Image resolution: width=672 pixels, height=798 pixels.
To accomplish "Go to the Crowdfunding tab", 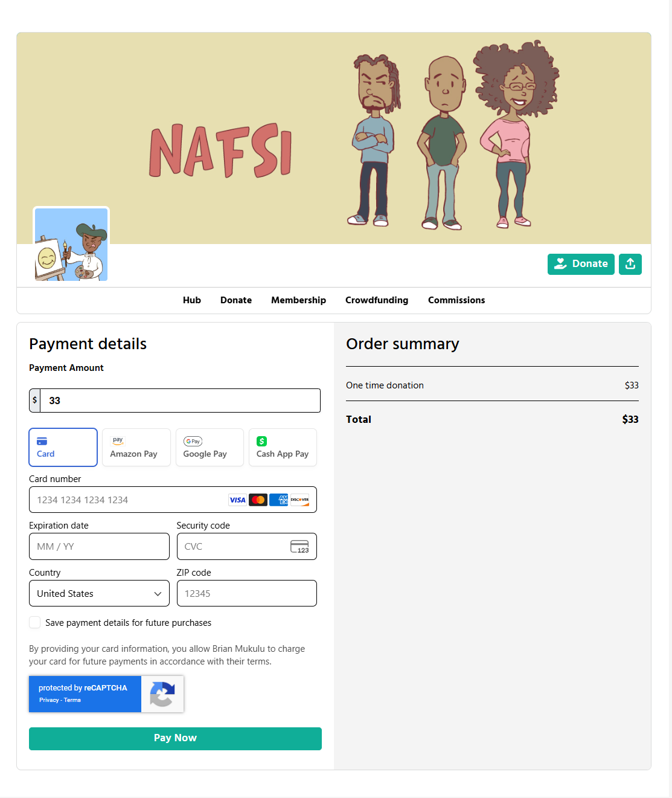I will pyautogui.click(x=377, y=300).
